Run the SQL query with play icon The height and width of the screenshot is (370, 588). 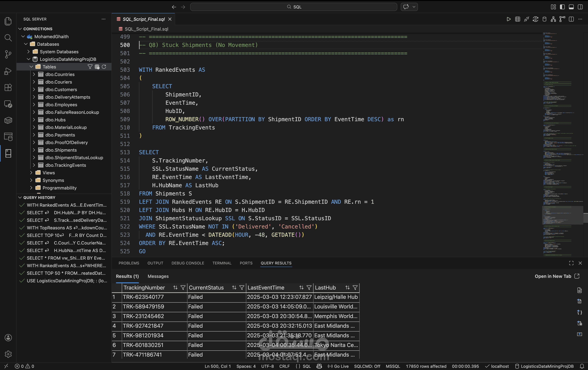(509, 19)
